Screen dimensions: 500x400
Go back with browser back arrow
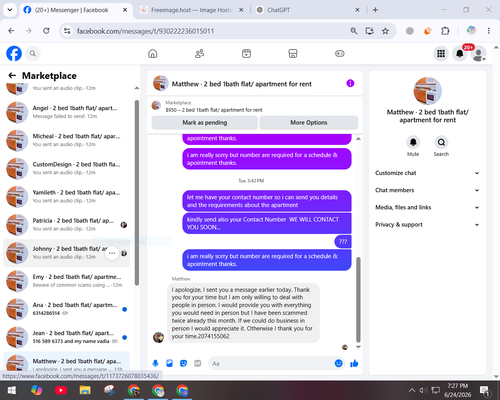11,31
